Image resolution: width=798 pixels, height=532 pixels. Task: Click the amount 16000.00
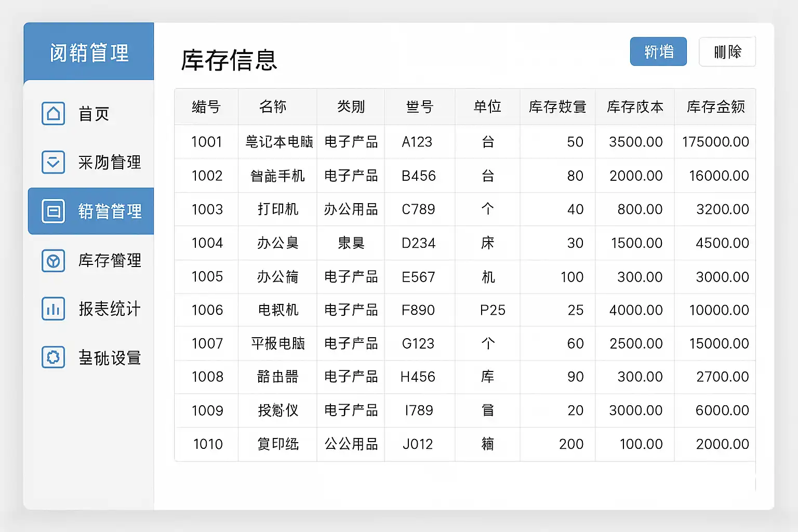tap(719, 176)
